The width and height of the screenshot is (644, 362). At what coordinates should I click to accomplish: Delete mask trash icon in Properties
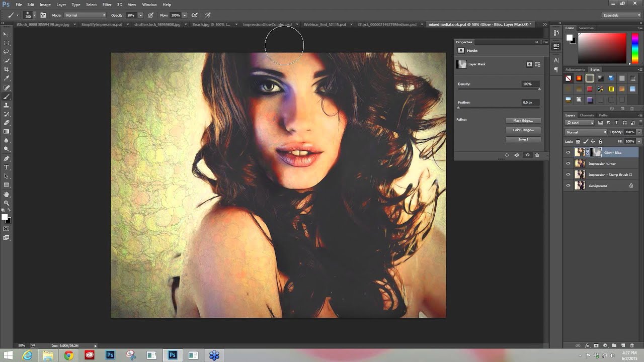537,155
